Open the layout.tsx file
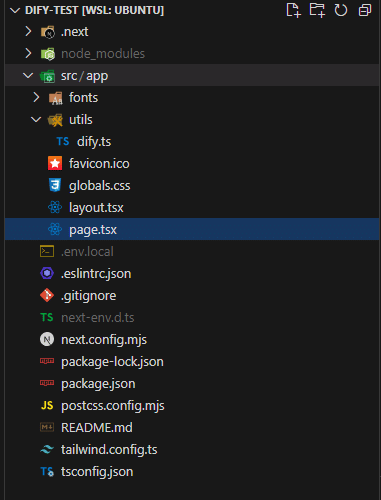 coord(96,208)
